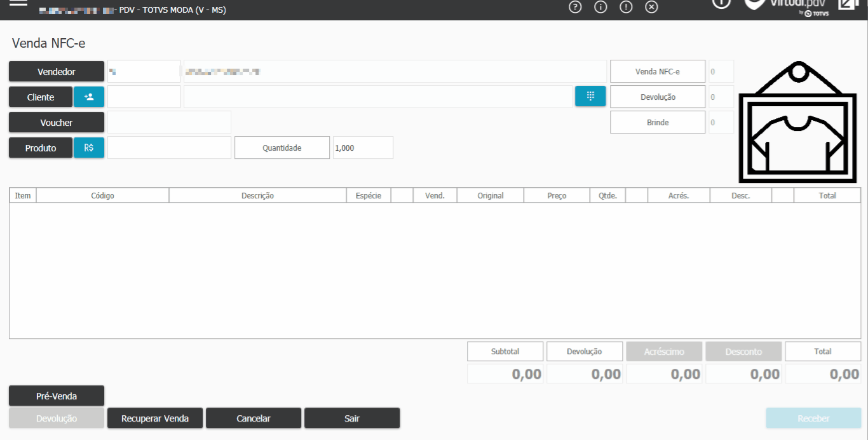The height and width of the screenshot is (440, 868).
Task: Click the Original column header
Action: tap(491, 196)
